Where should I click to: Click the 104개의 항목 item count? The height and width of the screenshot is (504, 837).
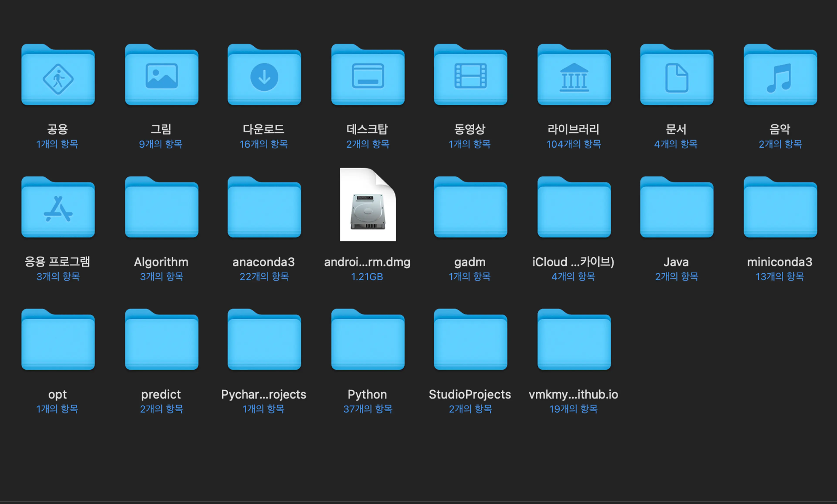573,144
